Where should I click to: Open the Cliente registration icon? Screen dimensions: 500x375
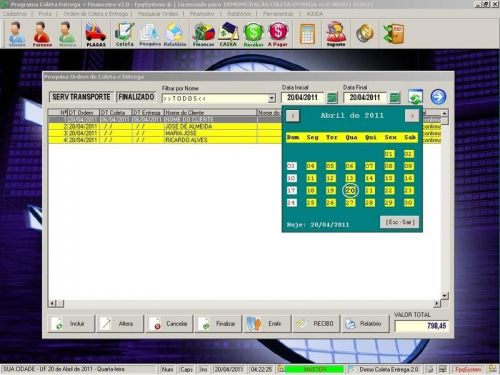coord(17,34)
